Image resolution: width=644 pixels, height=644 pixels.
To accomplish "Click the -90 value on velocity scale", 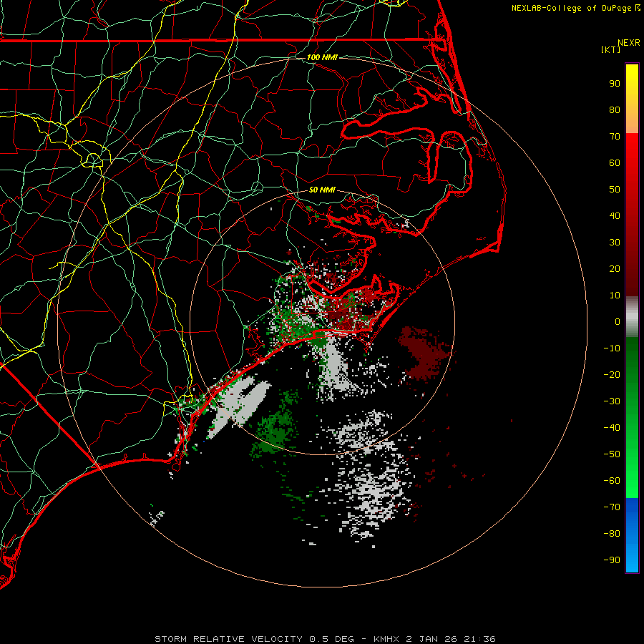I will coord(612,560).
